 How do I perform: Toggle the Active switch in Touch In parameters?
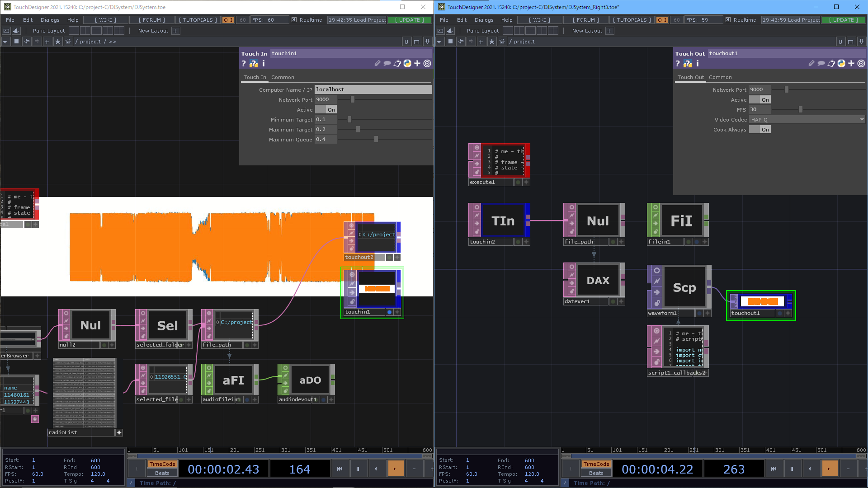click(326, 110)
